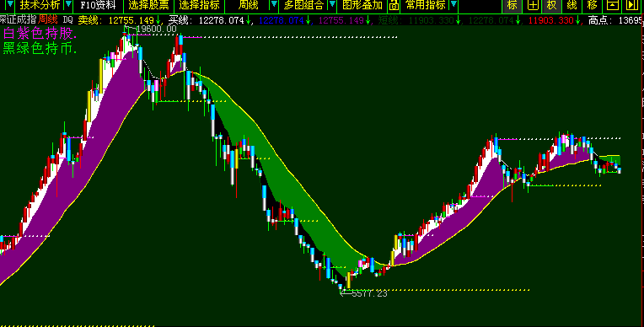Click the crosshair plus-box icon
Viewport: 644px width, 327px height.
[532, 6]
